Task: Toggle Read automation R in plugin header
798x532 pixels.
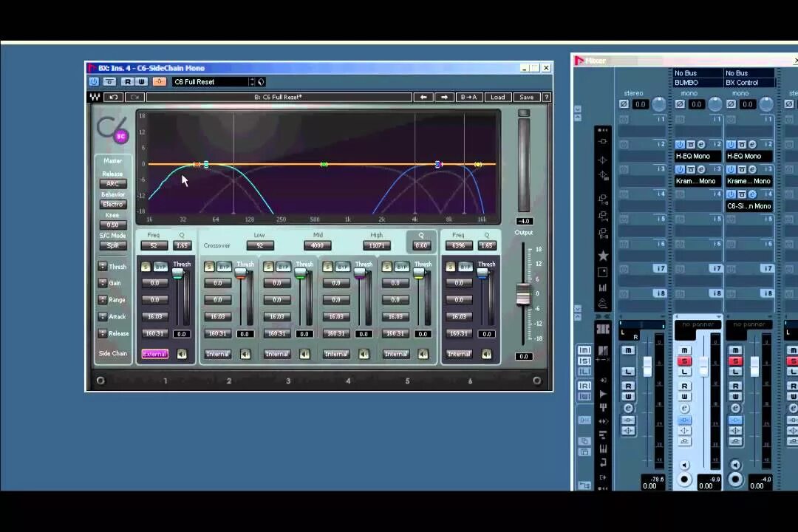Action: pos(128,81)
